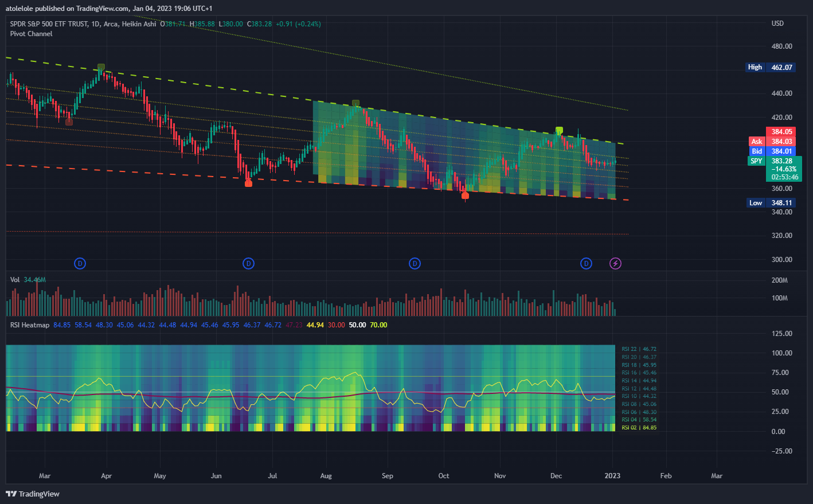Click the dividend D marker in mid-March
This screenshot has height=504, width=813.
click(x=80, y=264)
